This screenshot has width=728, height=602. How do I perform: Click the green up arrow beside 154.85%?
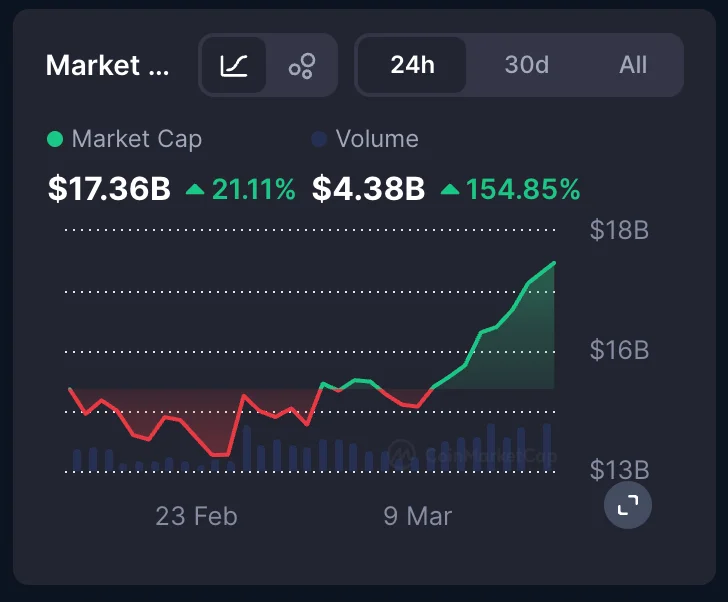450,189
